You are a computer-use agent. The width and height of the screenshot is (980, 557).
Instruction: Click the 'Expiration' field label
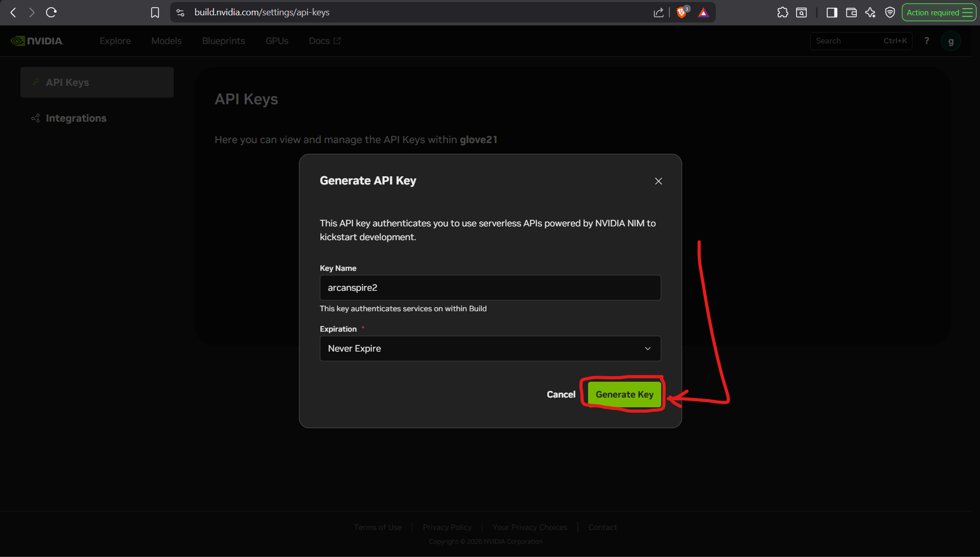[x=338, y=329]
